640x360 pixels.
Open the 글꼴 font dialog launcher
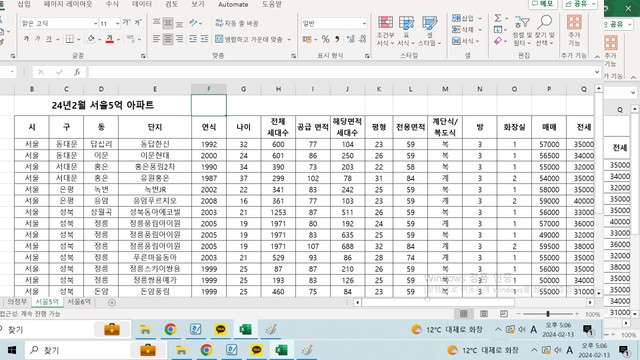click(143, 56)
